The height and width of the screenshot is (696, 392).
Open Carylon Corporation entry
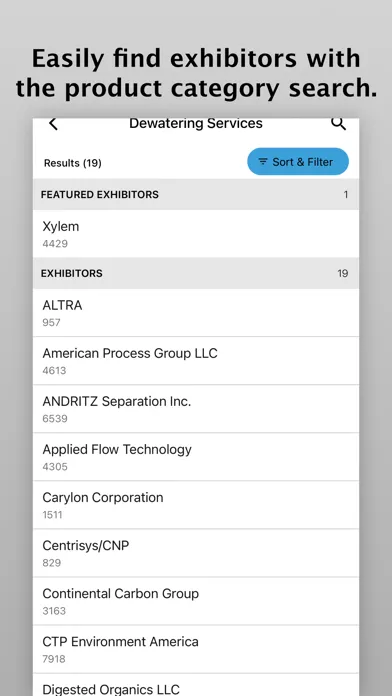click(x=196, y=505)
